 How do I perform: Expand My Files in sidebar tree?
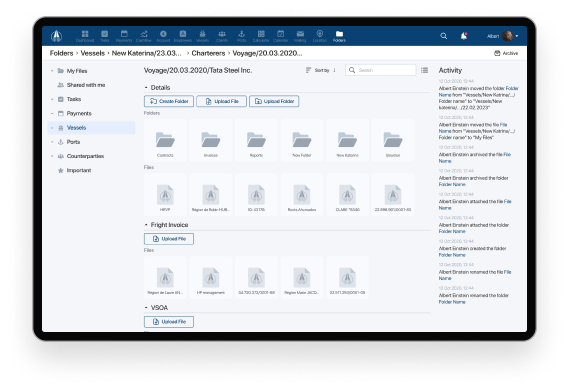pos(52,71)
